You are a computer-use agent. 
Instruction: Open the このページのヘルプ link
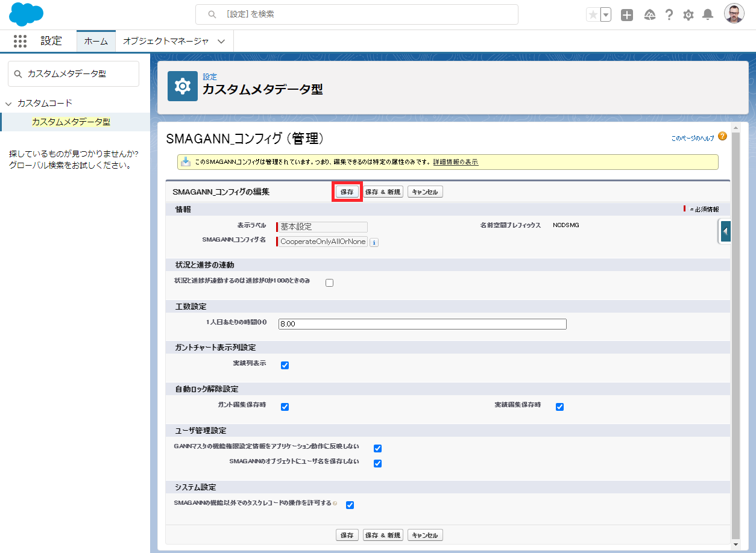point(693,138)
